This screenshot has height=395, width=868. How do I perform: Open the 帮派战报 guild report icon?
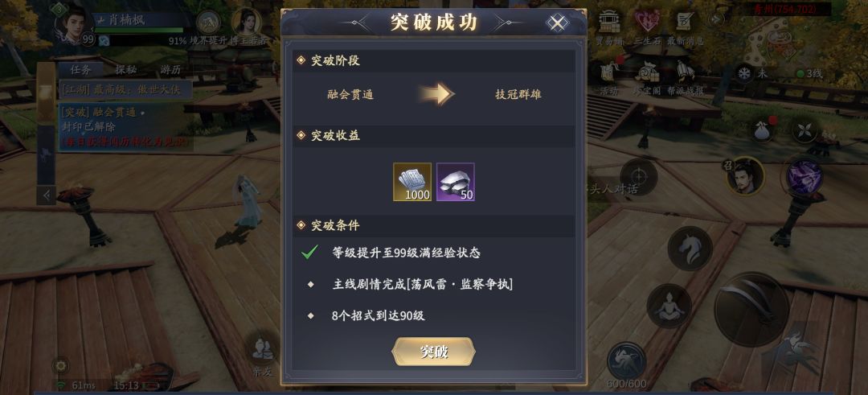point(686,78)
